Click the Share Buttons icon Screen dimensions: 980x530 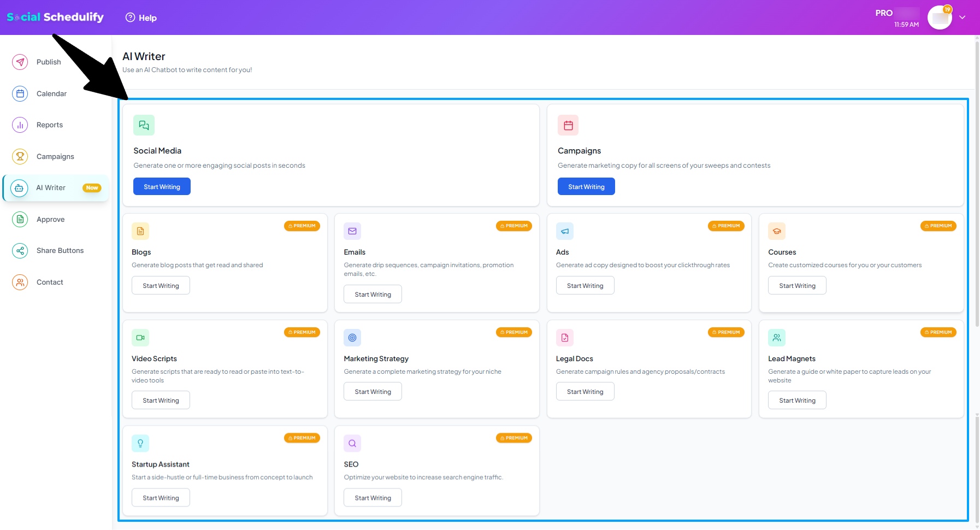click(20, 250)
